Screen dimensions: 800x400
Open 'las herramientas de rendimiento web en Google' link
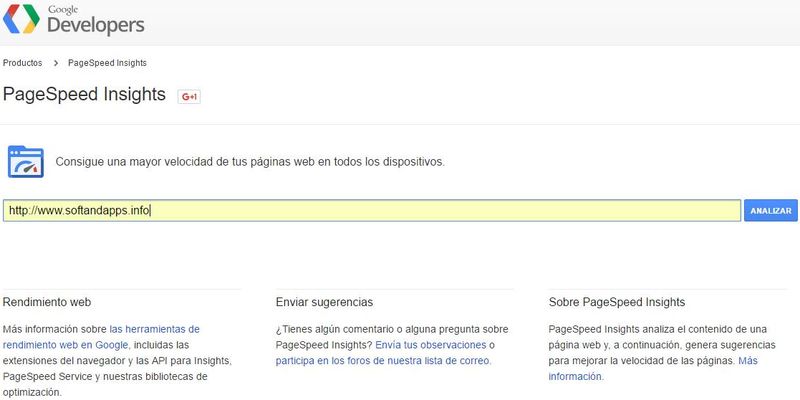coord(101,337)
